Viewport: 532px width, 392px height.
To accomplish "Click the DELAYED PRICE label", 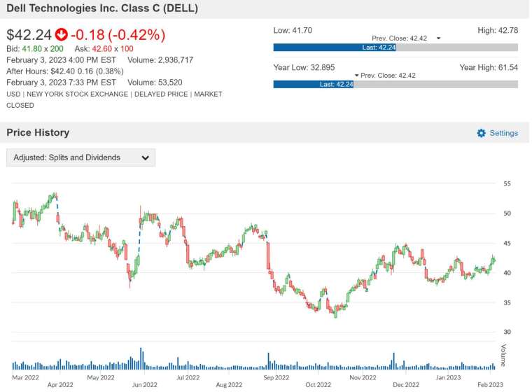I will click(x=161, y=94).
